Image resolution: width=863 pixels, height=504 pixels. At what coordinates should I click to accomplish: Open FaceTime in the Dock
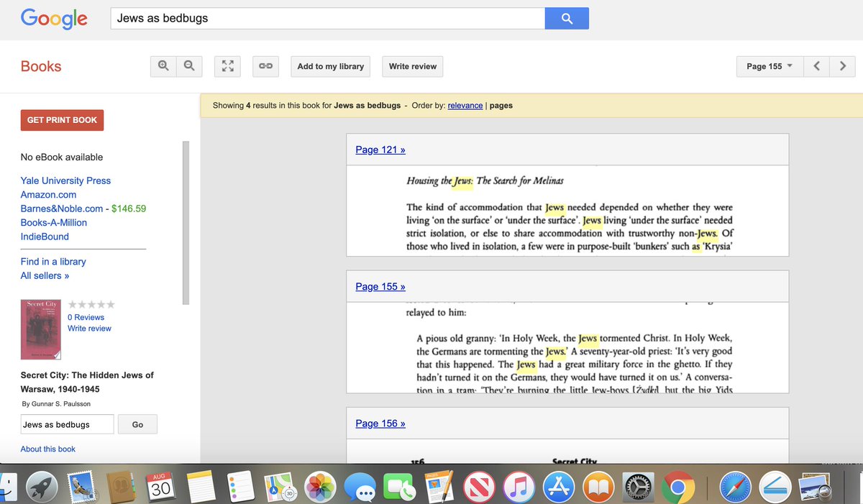(399, 488)
